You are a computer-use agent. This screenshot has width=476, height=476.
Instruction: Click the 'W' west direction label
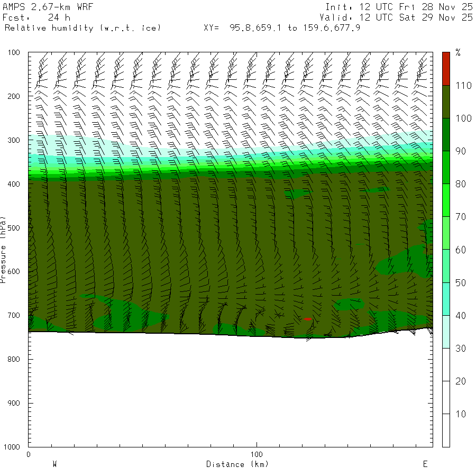tap(54, 464)
